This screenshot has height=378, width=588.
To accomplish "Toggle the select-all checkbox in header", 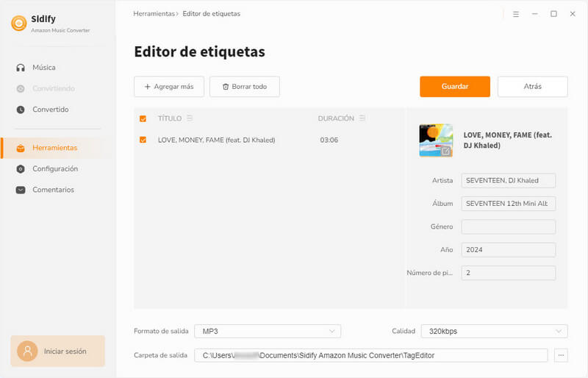I will tap(143, 118).
